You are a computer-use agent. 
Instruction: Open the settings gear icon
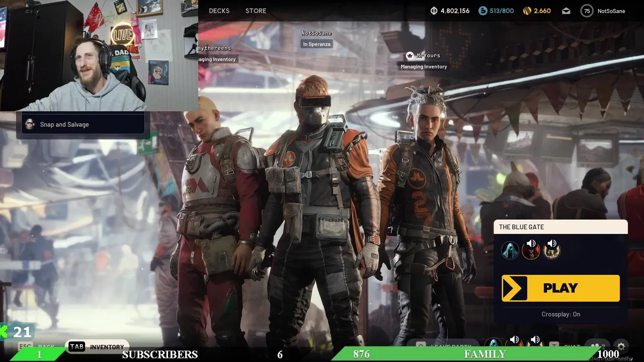point(621,346)
